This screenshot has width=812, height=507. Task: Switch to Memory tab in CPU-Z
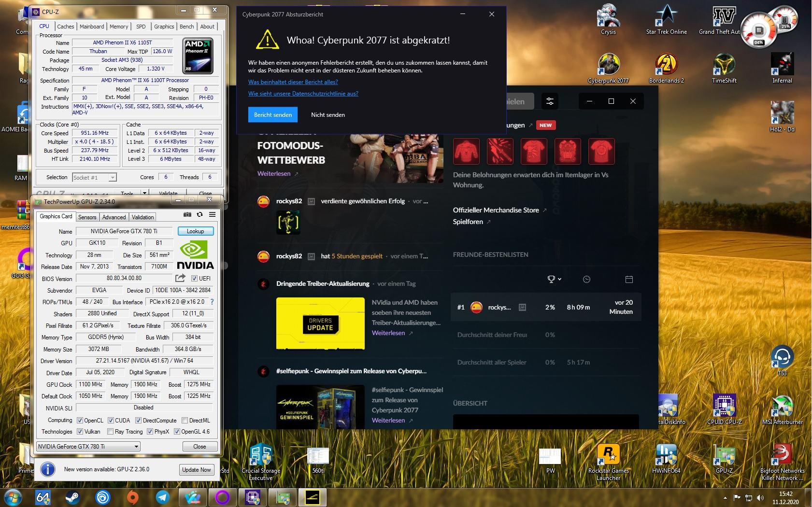pyautogui.click(x=119, y=27)
